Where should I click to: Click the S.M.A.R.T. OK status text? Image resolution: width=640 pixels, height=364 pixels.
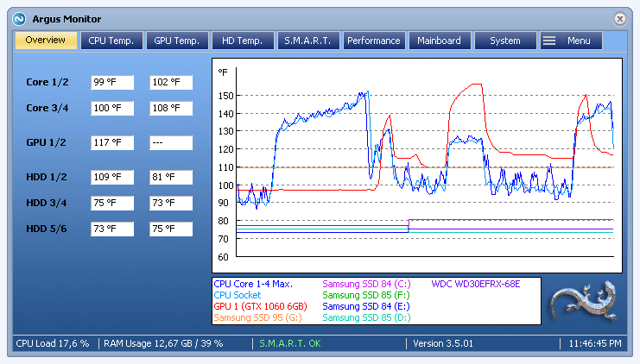click(290, 343)
